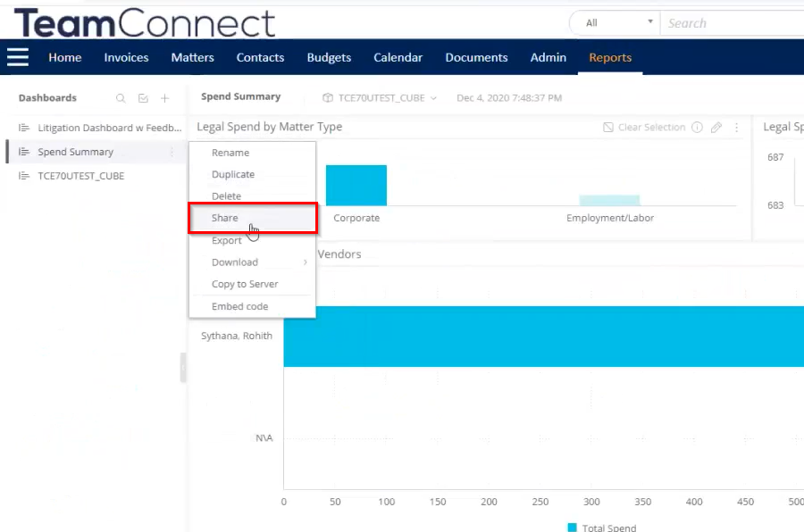Choose Duplicate from the context menu
Viewport: 804px width, 532px height.
pyautogui.click(x=252, y=174)
